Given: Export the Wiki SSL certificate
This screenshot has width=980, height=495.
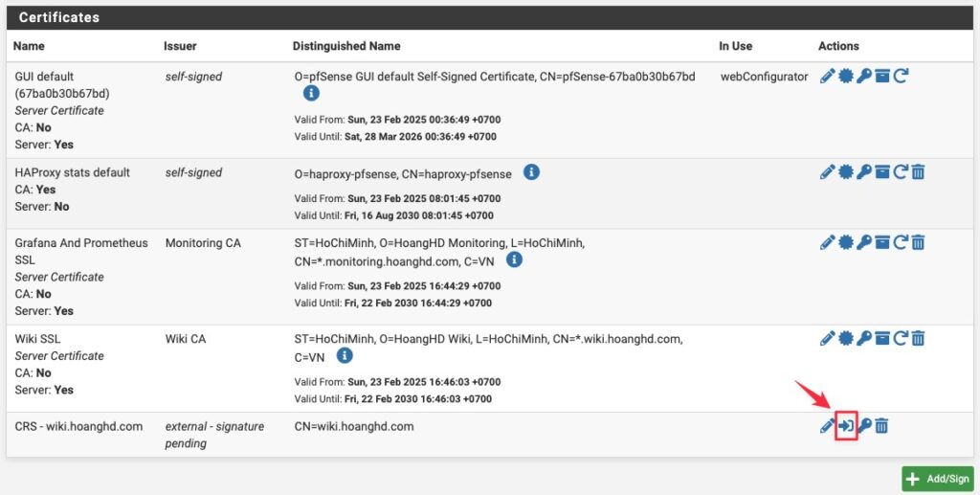Looking at the screenshot, I should click(846, 339).
